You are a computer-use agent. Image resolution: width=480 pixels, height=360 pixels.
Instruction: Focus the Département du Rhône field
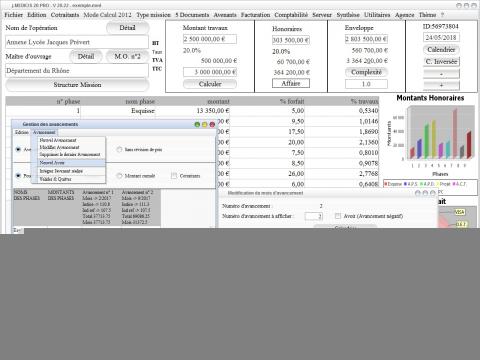point(77,71)
